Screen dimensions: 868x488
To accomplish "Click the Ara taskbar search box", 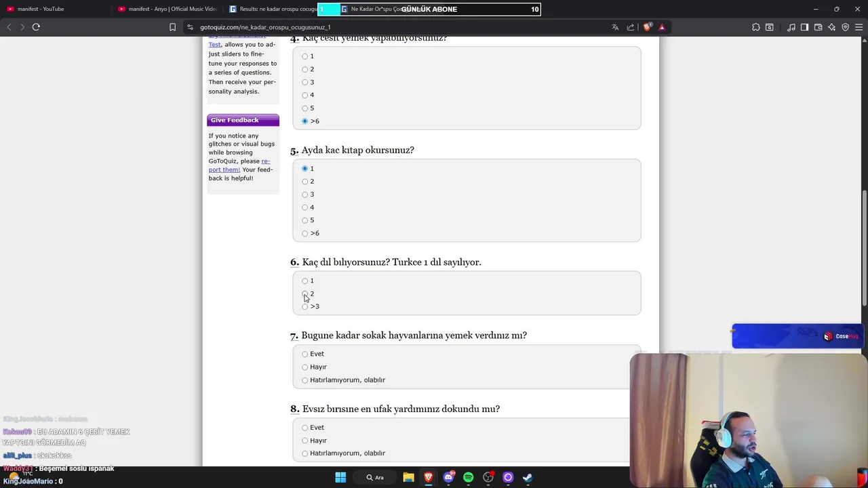I will (375, 477).
